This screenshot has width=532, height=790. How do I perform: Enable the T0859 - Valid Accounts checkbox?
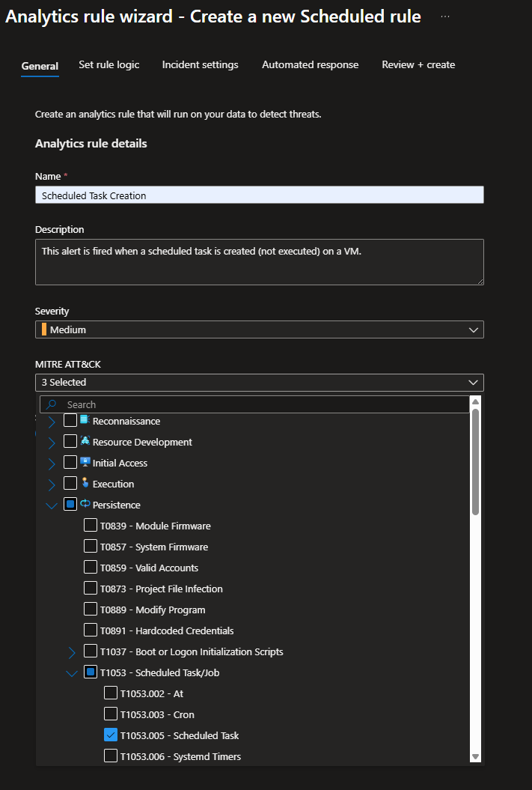(91, 568)
